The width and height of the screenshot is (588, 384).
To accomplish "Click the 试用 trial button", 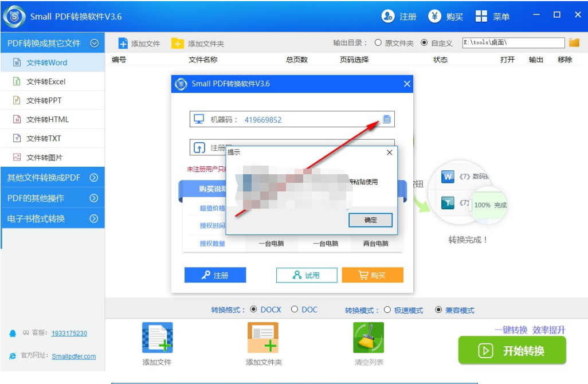I will (x=307, y=275).
